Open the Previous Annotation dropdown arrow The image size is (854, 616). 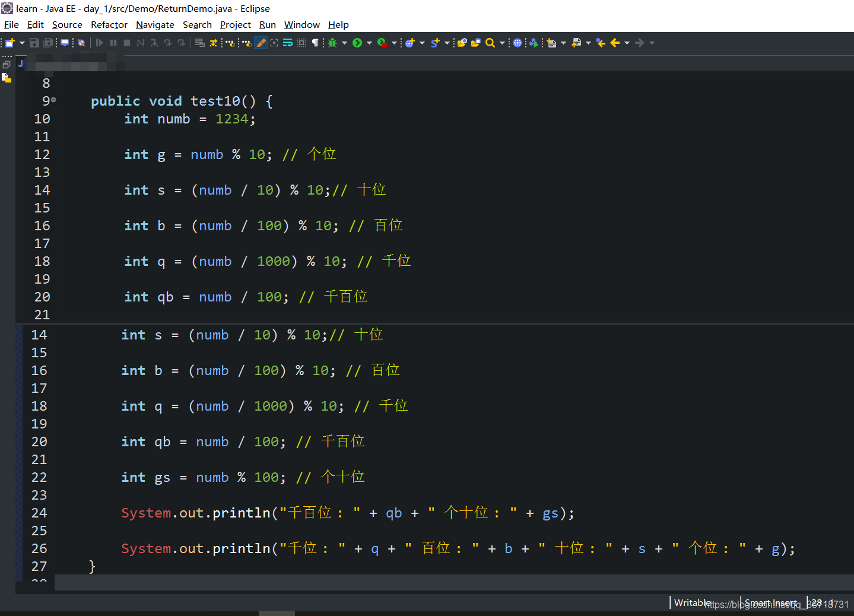pos(588,43)
